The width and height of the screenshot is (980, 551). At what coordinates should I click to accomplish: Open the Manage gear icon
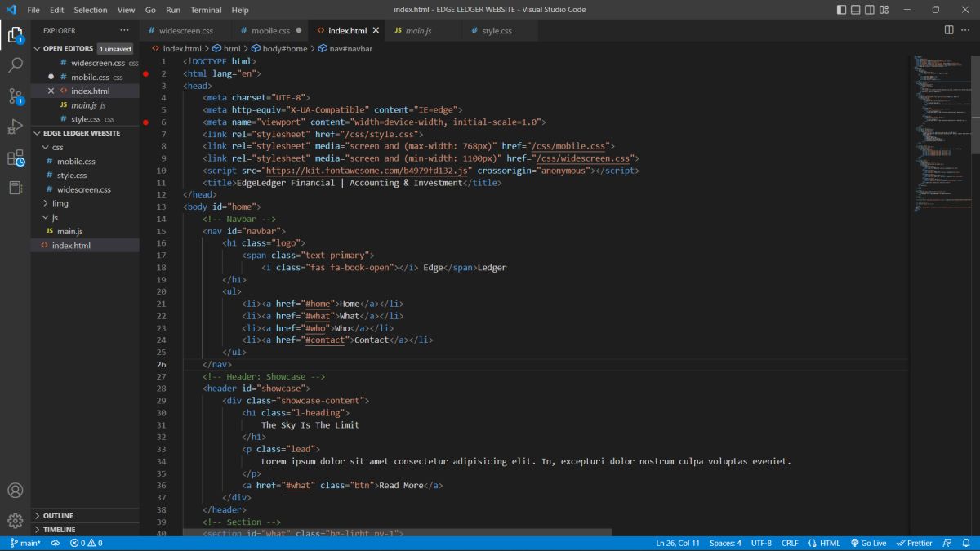[x=16, y=520]
